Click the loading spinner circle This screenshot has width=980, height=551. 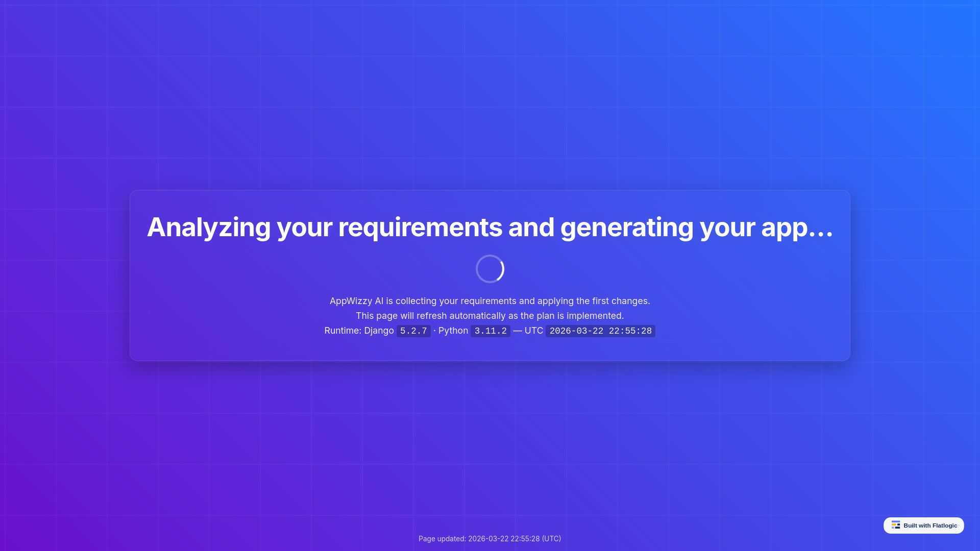[490, 269]
